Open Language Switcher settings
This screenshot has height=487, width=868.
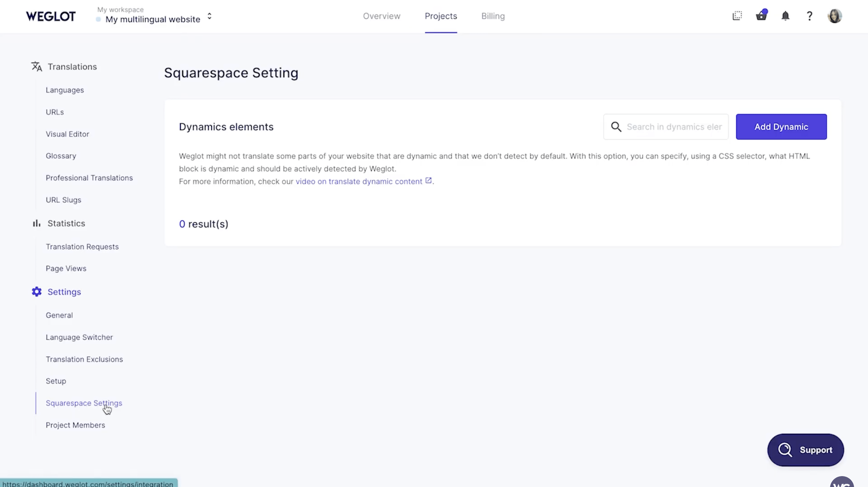pyautogui.click(x=79, y=337)
